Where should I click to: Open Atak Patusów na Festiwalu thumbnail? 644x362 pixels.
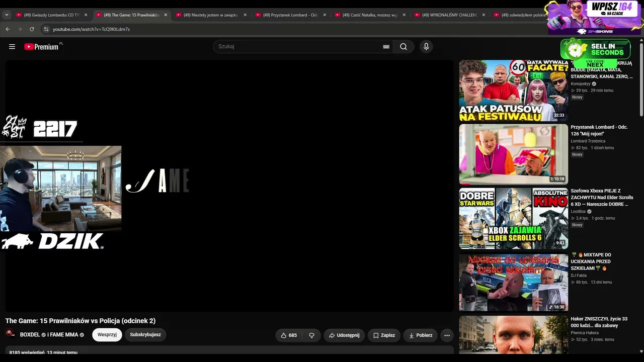point(513,91)
